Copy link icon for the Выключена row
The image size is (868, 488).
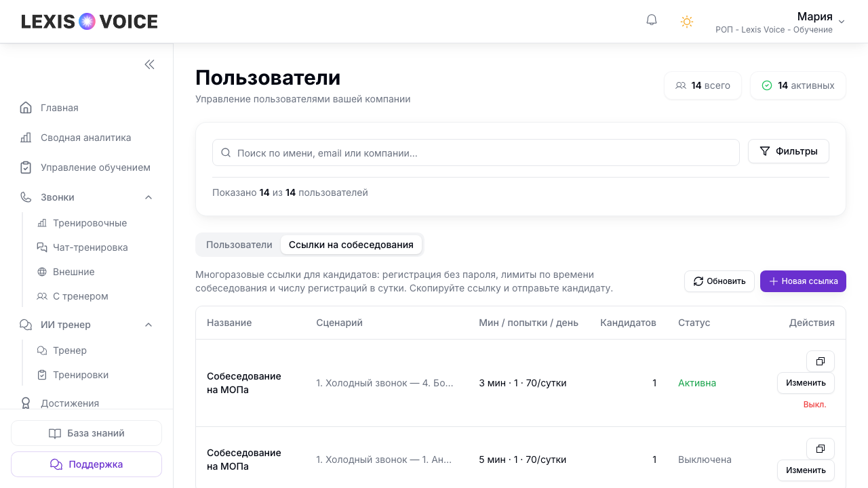click(x=821, y=449)
